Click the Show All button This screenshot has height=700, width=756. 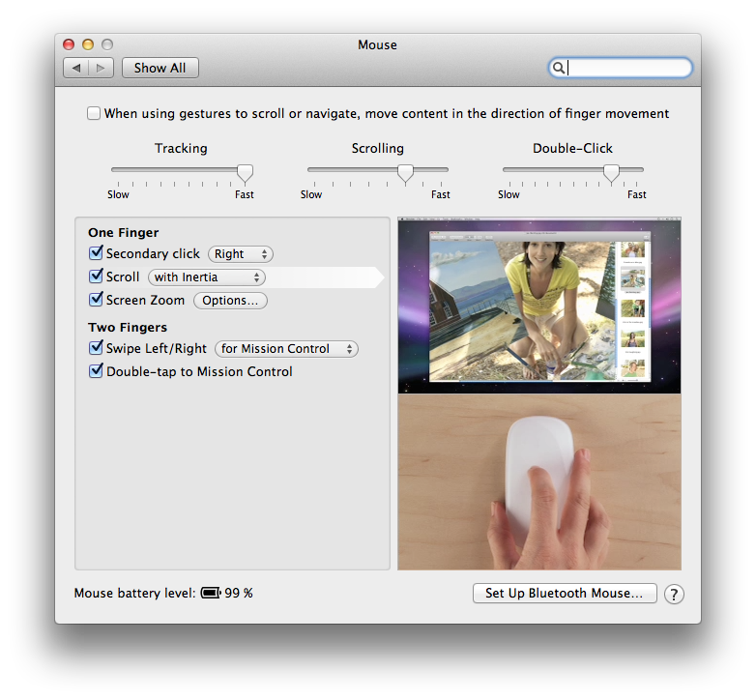click(x=160, y=68)
